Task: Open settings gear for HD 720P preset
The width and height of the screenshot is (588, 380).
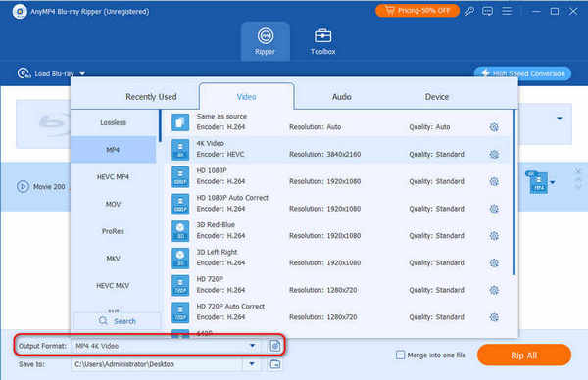Action: click(x=494, y=290)
